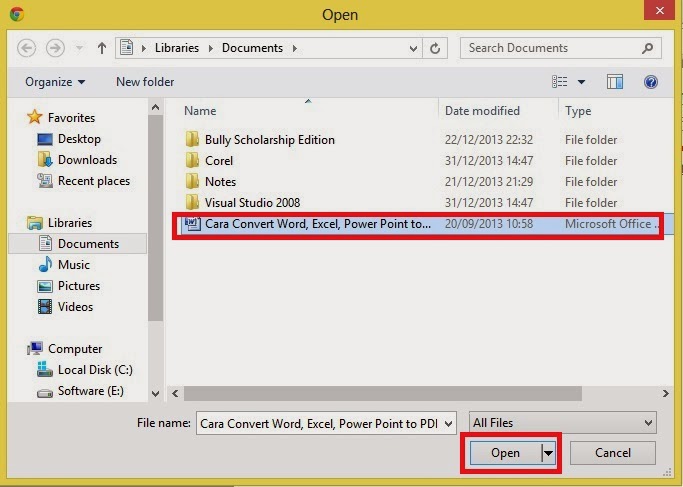This screenshot has height=487, width=683.
Task: Click the Open button
Action: click(505, 453)
